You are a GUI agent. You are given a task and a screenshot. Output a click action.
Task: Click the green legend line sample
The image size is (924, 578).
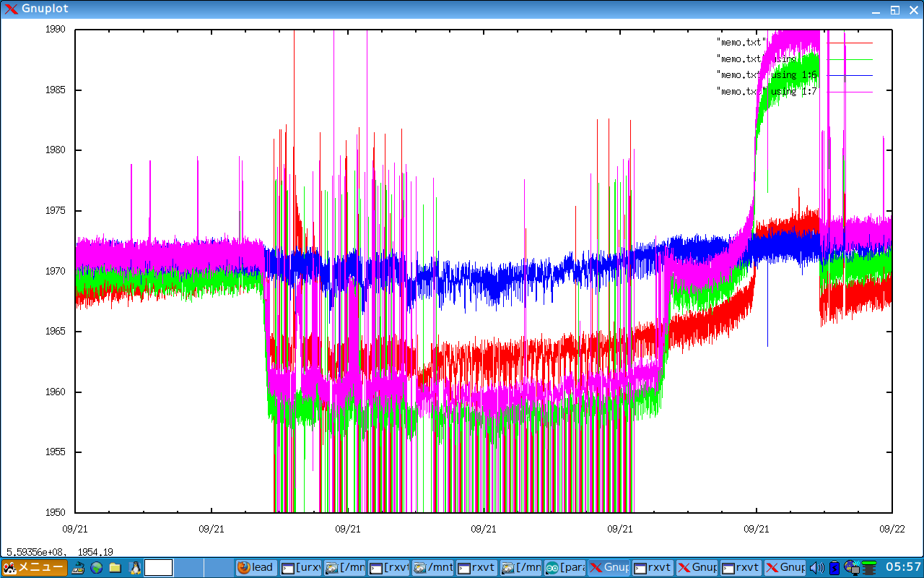(850, 59)
